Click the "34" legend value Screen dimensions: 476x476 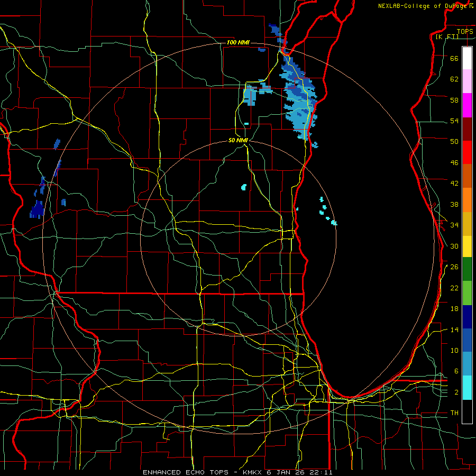(454, 225)
